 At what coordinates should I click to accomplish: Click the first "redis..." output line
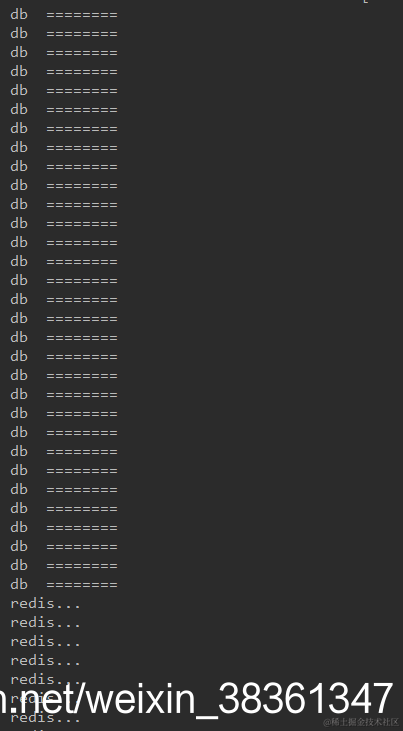click(x=45, y=604)
